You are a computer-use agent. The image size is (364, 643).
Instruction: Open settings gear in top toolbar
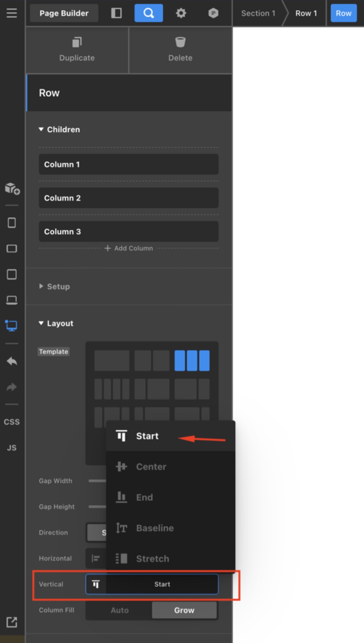point(181,13)
